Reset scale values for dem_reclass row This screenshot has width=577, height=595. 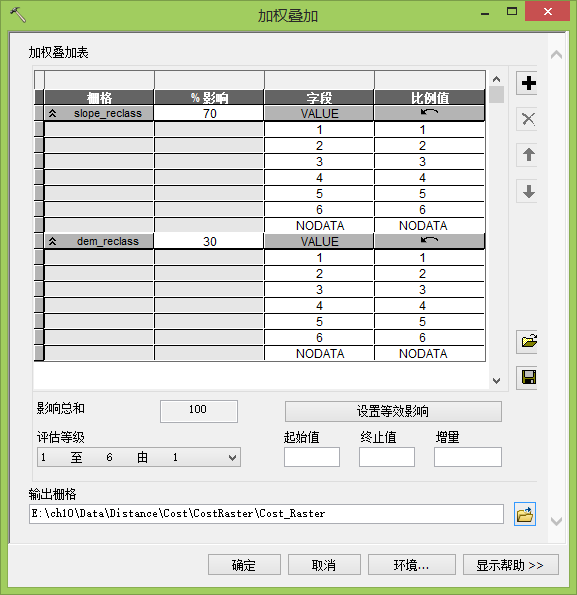click(x=429, y=241)
